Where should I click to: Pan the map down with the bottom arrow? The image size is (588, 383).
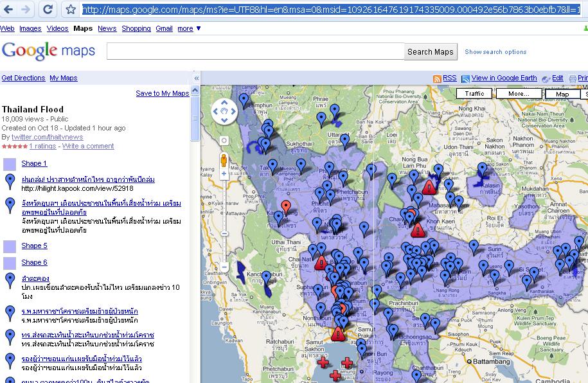click(224, 120)
